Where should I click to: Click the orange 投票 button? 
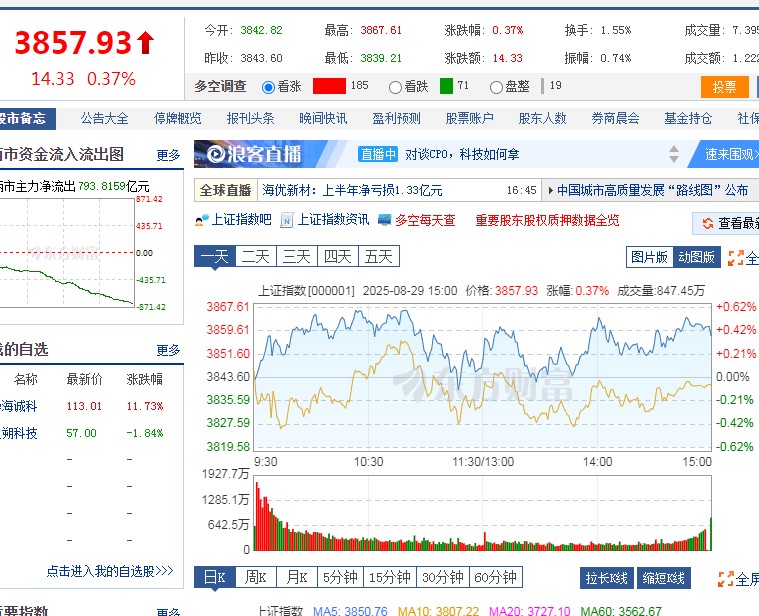point(725,87)
